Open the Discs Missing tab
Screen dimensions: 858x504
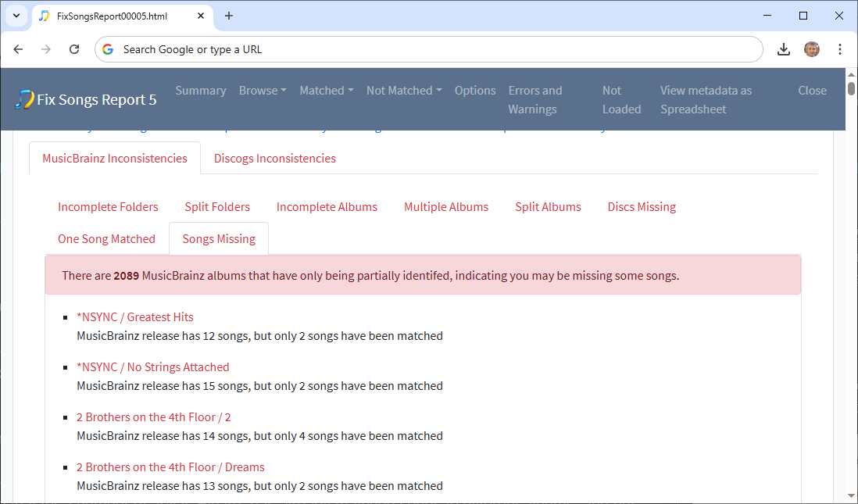pos(642,207)
